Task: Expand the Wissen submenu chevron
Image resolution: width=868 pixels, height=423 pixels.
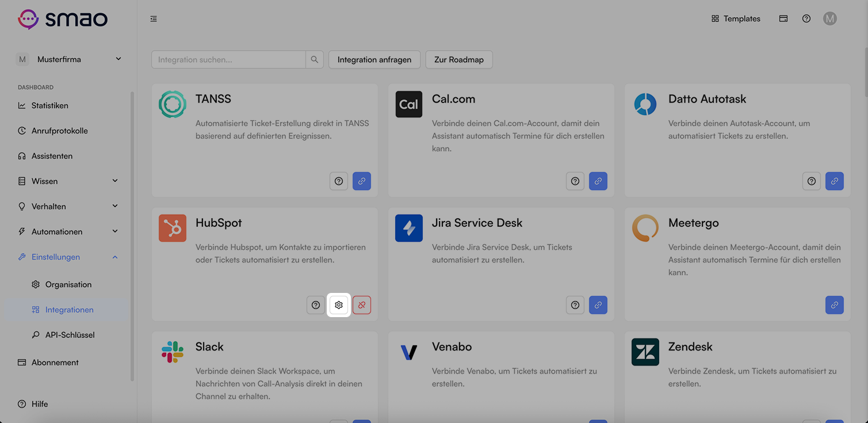Action: point(115,181)
